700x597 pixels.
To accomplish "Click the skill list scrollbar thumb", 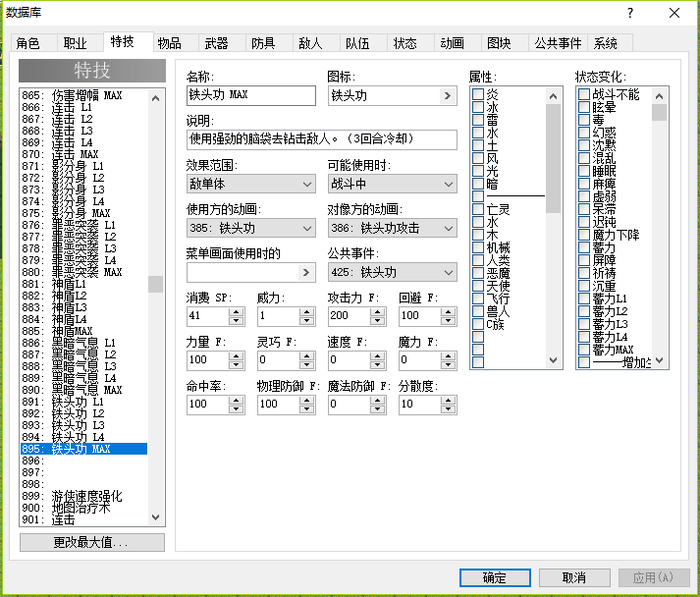I will [x=155, y=284].
